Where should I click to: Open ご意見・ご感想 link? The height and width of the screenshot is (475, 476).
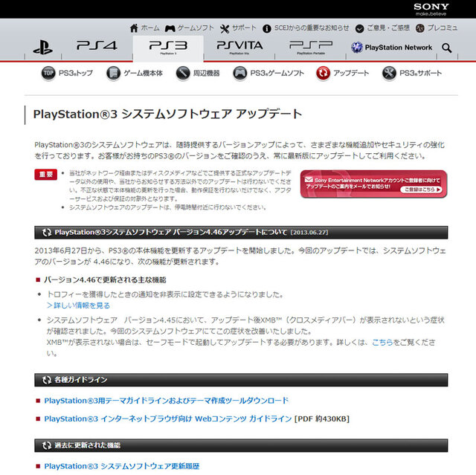click(388, 28)
